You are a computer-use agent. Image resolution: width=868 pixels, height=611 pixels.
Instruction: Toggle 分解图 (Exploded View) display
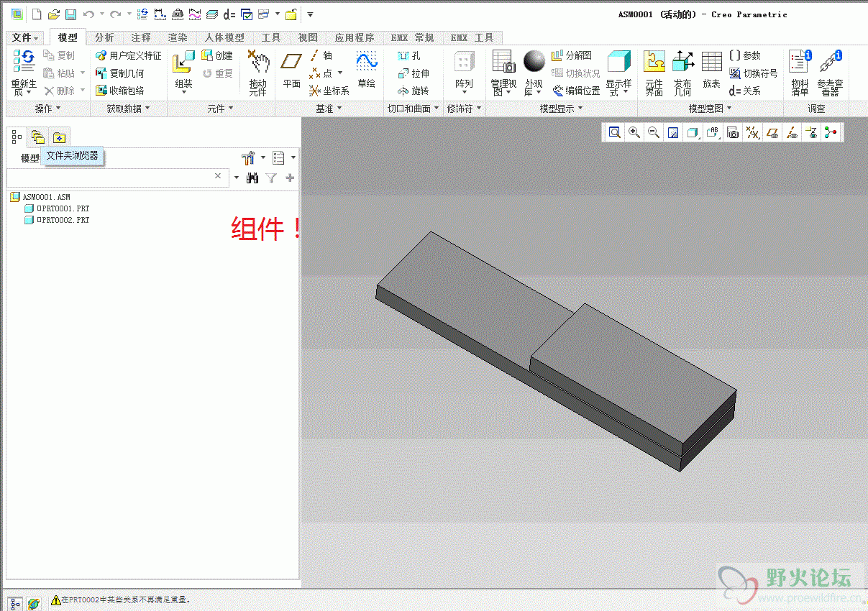[x=572, y=55]
